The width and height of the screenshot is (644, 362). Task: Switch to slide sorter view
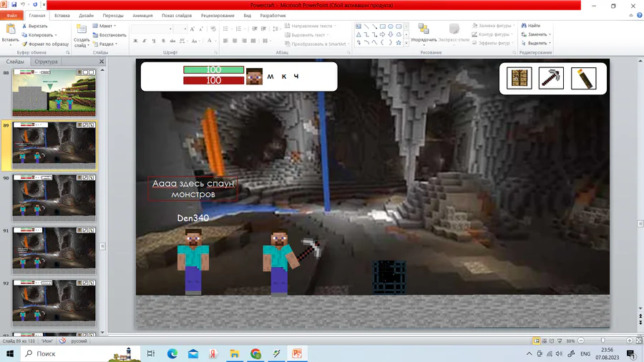pyautogui.click(x=545, y=341)
